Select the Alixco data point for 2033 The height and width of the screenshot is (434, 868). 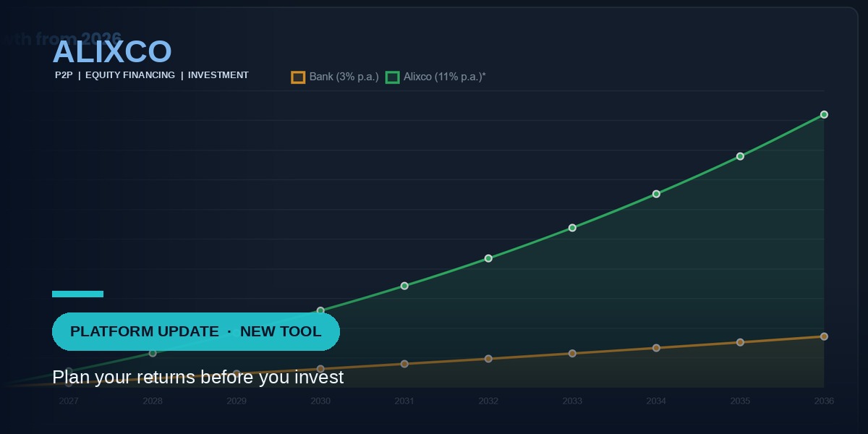tap(572, 228)
